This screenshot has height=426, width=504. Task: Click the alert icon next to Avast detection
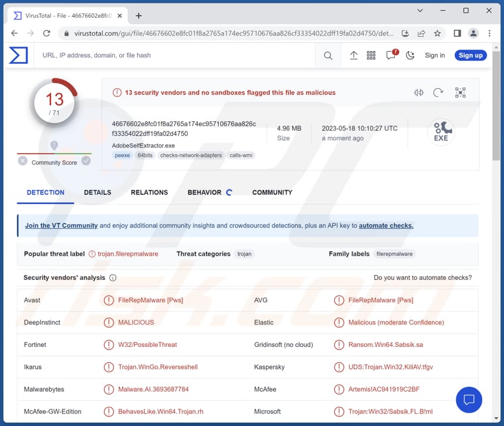pos(108,300)
